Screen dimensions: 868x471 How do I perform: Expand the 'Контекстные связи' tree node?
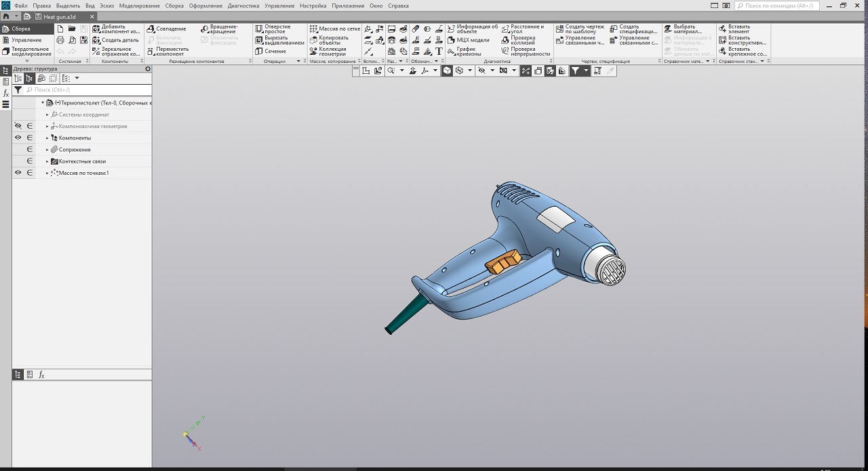[47, 161]
